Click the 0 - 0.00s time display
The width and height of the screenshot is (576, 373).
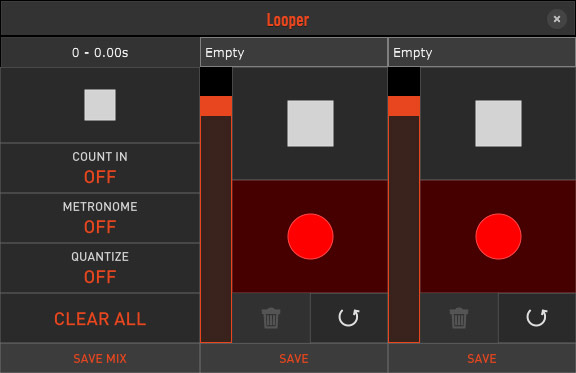pyautogui.click(x=100, y=53)
